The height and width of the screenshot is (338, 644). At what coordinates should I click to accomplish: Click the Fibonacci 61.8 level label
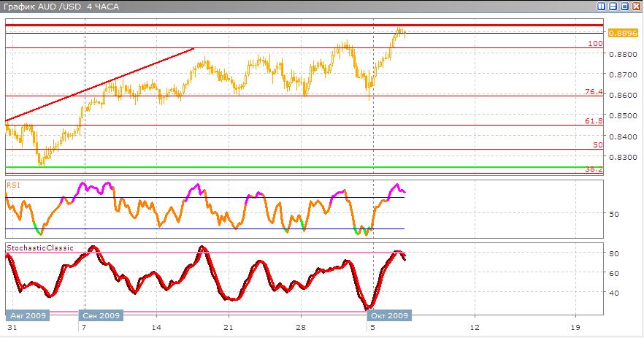click(594, 121)
